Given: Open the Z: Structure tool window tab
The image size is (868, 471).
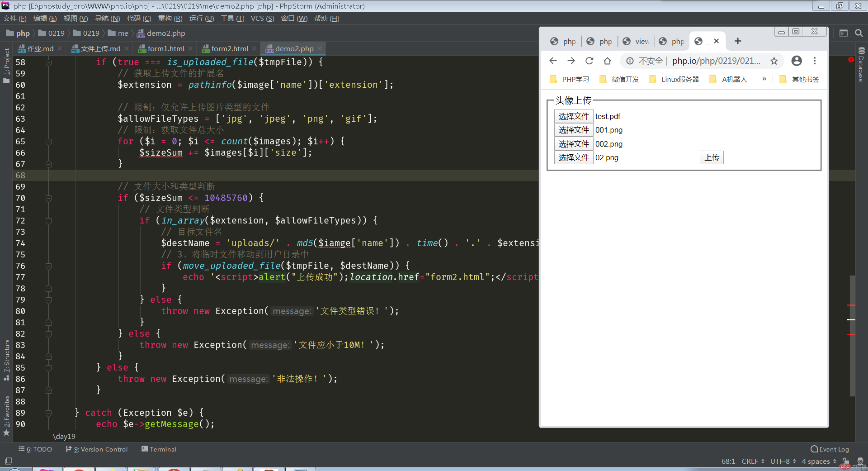Looking at the screenshot, I should pyautogui.click(x=6, y=359).
